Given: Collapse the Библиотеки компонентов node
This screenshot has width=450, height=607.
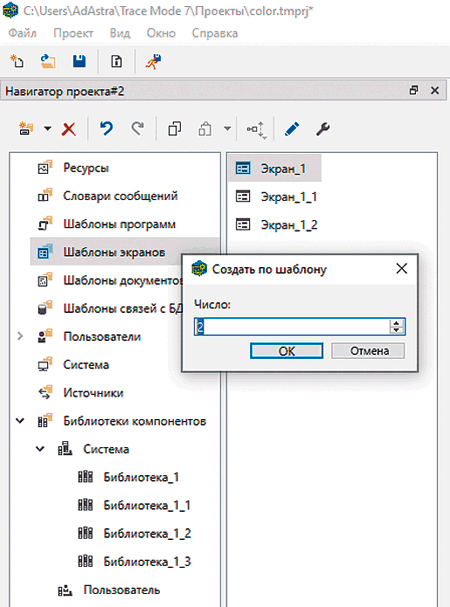Looking at the screenshot, I should tap(20, 420).
